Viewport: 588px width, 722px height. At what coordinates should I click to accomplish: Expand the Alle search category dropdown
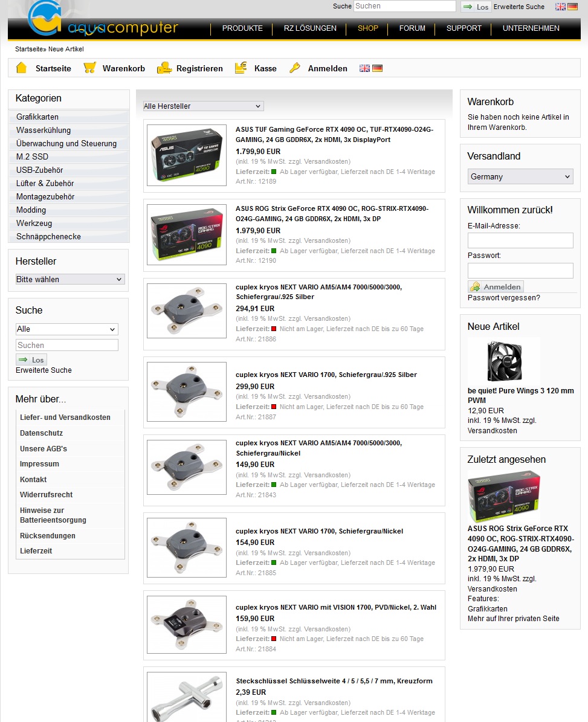(x=66, y=329)
